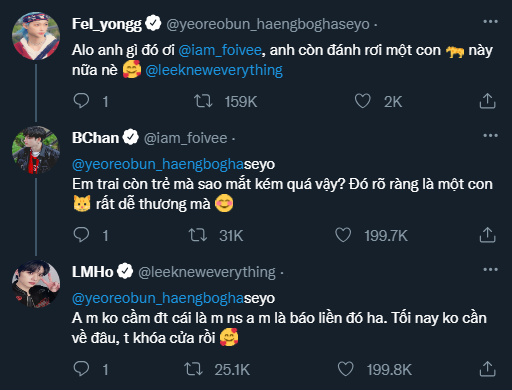View Fel_yongg's profile picture
512x390 pixels.
(36, 36)
